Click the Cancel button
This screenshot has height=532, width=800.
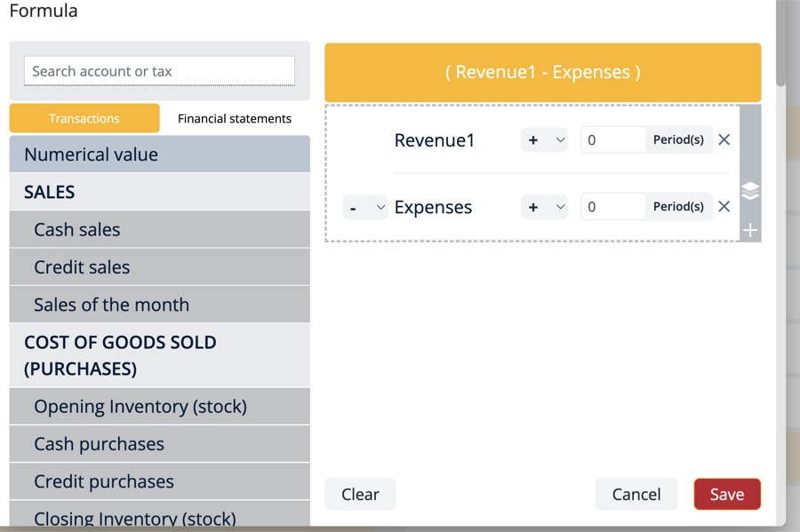click(636, 494)
